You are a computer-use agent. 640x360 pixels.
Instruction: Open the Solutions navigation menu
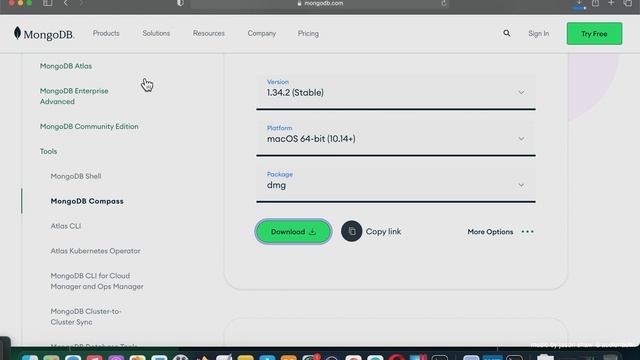[x=156, y=33]
